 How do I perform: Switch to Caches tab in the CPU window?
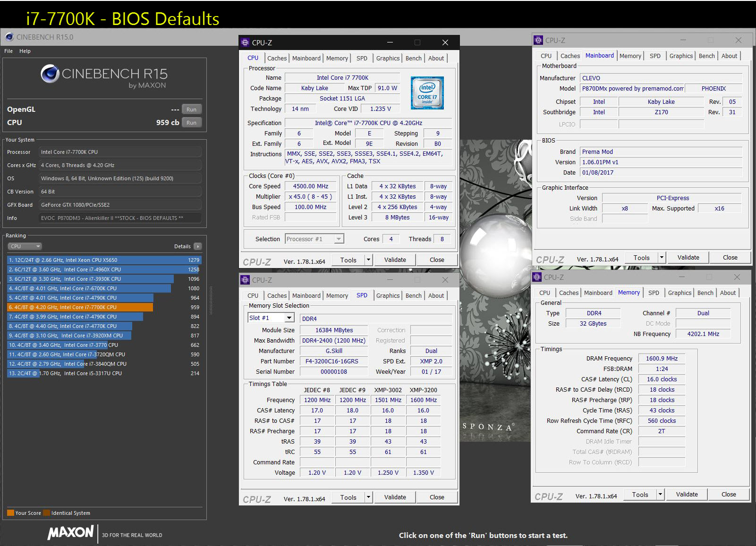click(277, 58)
